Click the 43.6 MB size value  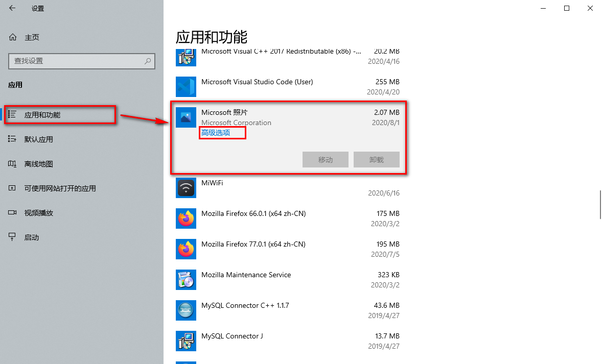coord(387,305)
